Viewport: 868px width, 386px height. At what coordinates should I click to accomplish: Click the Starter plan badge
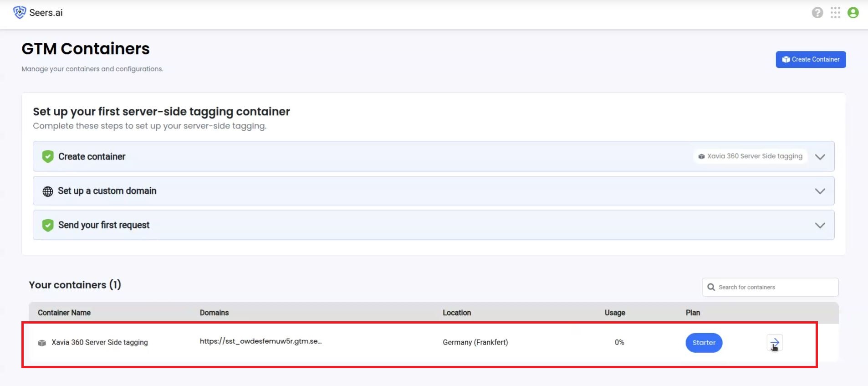tap(704, 343)
